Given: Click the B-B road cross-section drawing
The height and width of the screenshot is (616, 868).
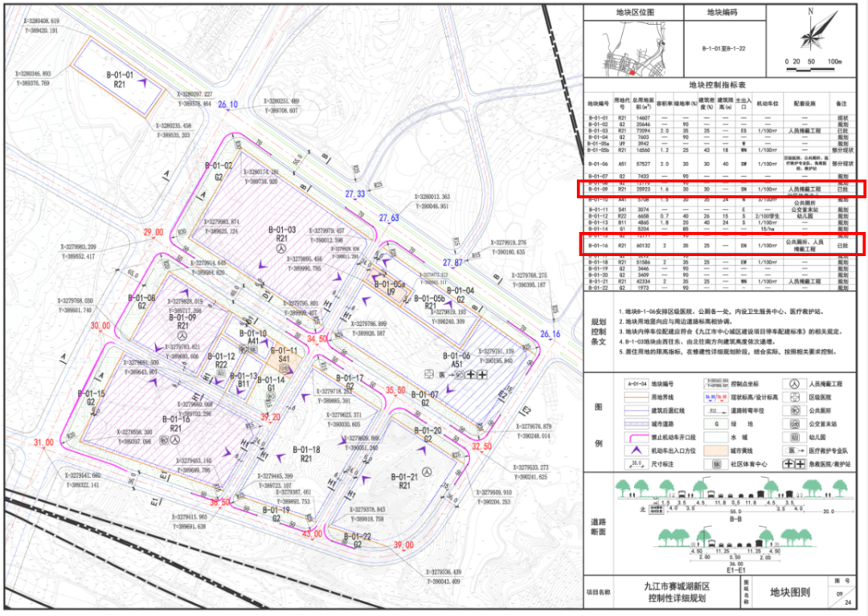Looking at the screenshot, I should coord(734,500).
